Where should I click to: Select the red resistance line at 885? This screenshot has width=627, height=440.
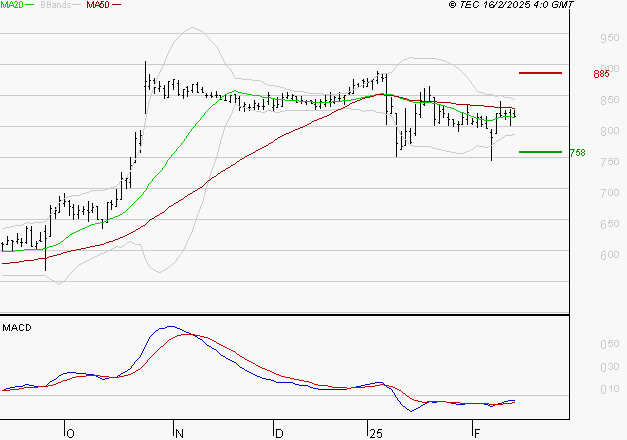[x=540, y=73]
